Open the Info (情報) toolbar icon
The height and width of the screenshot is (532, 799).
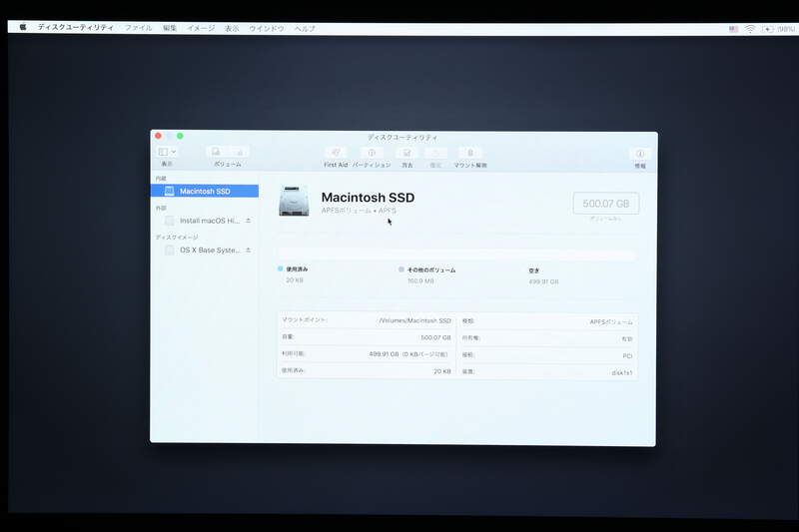coord(640,154)
